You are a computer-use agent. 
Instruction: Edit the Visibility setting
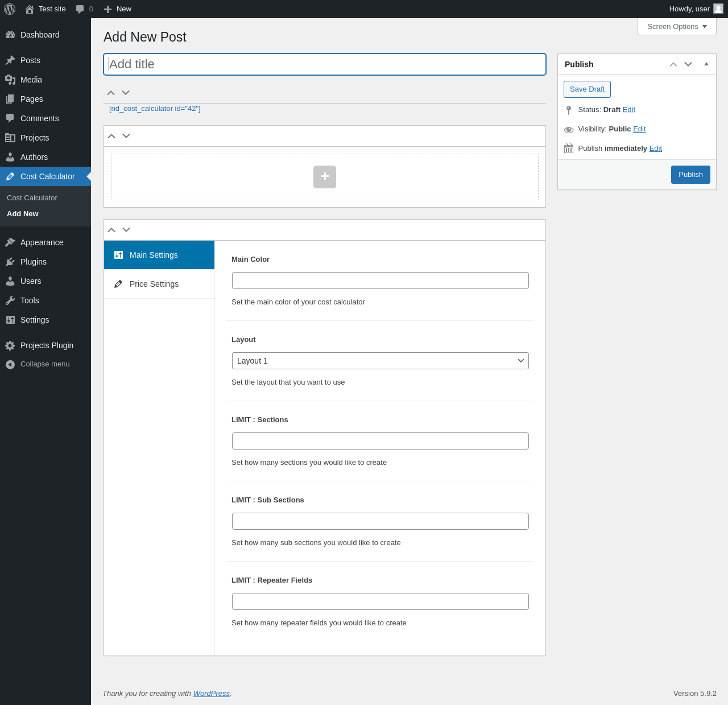[x=639, y=129]
